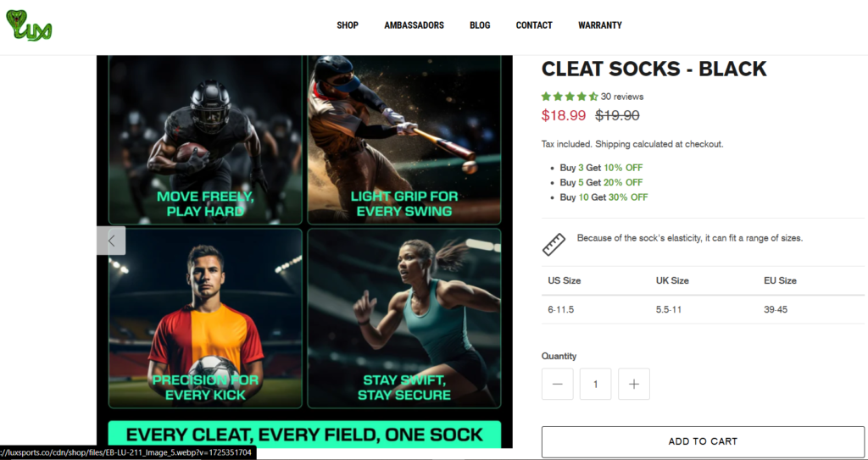Click the green star rating
Viewport: 868px width, 460px height.
(570, 97)
